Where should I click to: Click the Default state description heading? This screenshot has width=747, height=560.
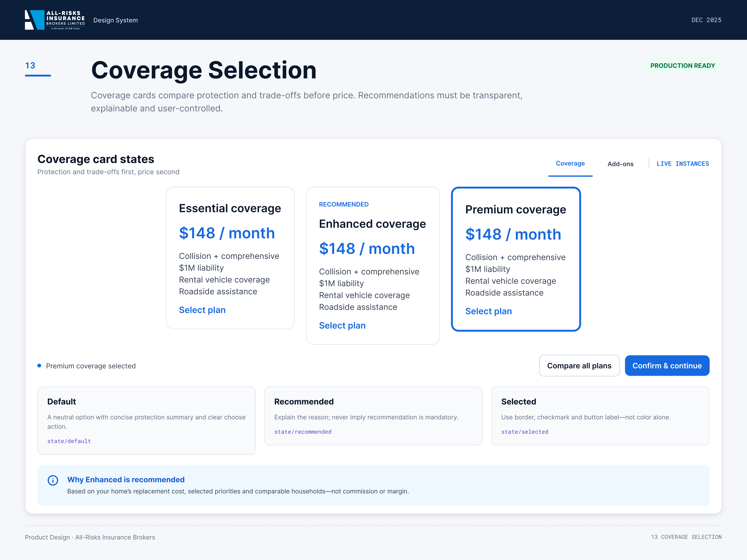(x=61, y=402)
